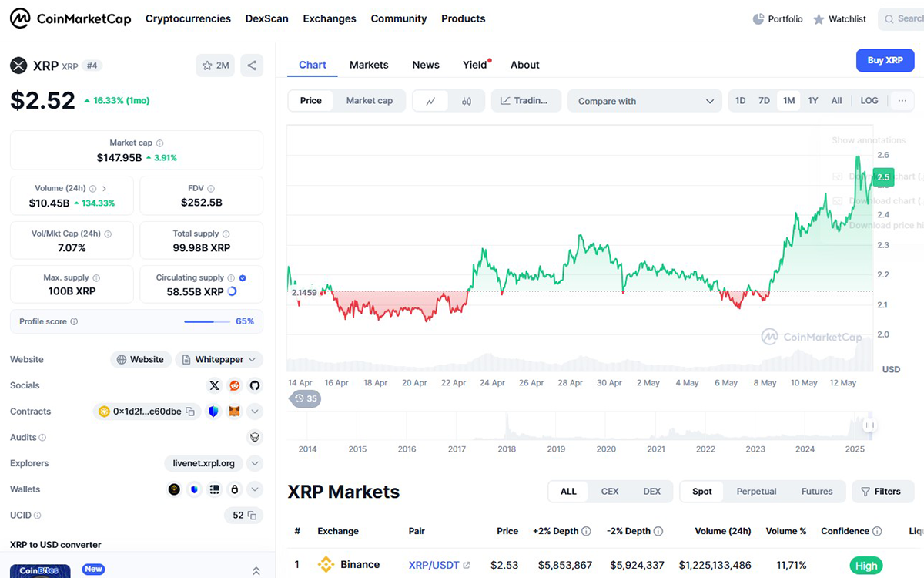Viewport: 924px width, 578px height.
Task: Copy the 0x1d2f...c60dbe contract address
Action: tap(189, 412)
